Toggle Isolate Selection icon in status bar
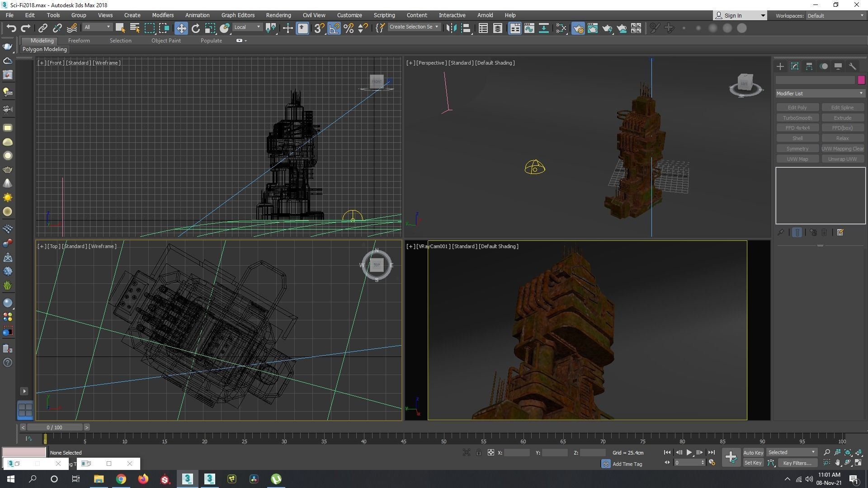 pos(467,452)
